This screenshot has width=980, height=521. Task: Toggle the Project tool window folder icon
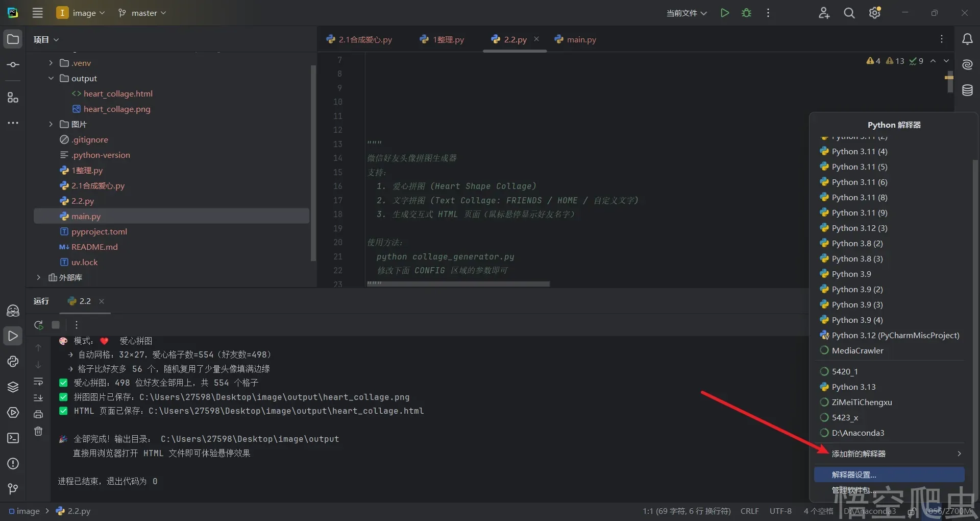(x=13, y=39)
